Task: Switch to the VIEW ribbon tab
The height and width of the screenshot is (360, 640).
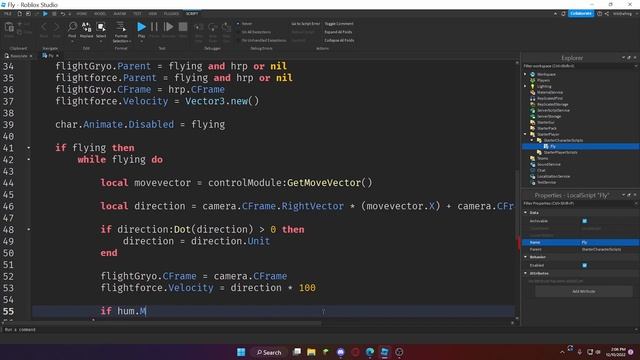Action: 153,14
